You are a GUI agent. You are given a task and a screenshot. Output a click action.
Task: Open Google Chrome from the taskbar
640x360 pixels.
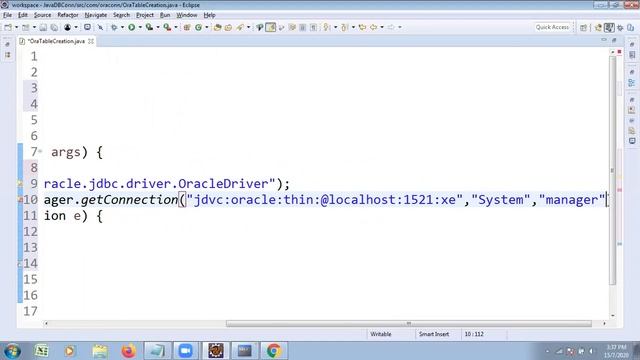click(x=274, y=351)
